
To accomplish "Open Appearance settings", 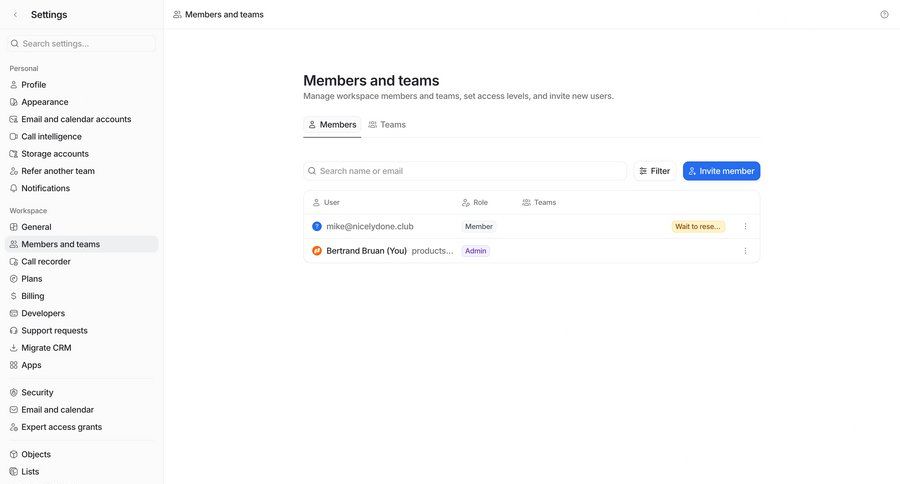I will [45, 102].
